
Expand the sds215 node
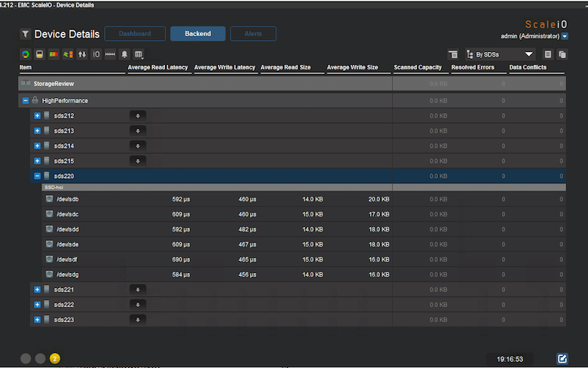pos(37,161)
